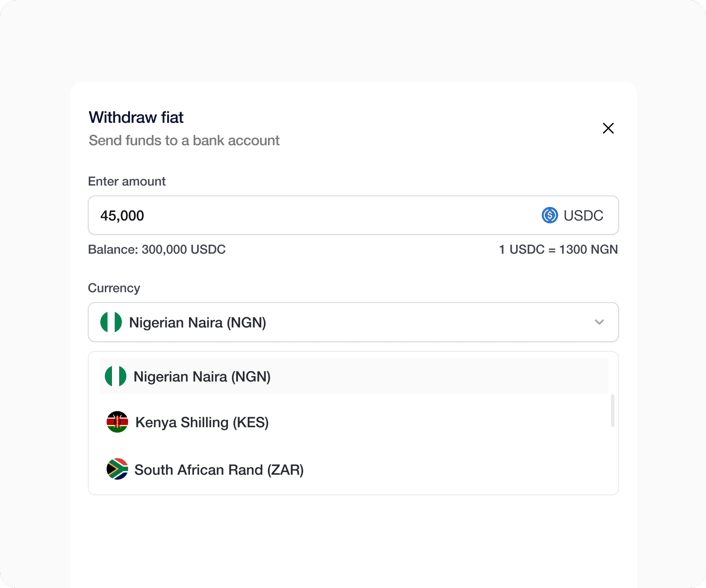The height and width of the screenshot is (588, 706).
Task: Pick South African Rand (ZAR) option
Action: (x=219, y=470)
